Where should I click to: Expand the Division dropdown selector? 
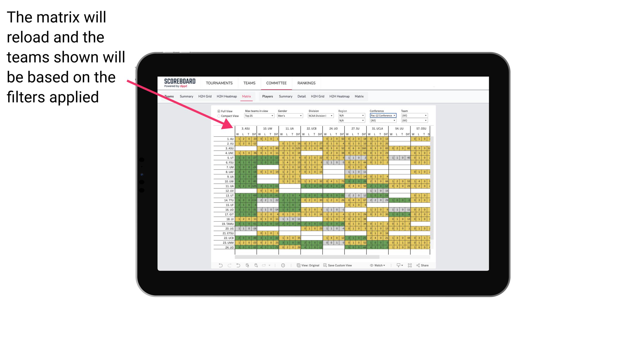(x=320, y=115)
